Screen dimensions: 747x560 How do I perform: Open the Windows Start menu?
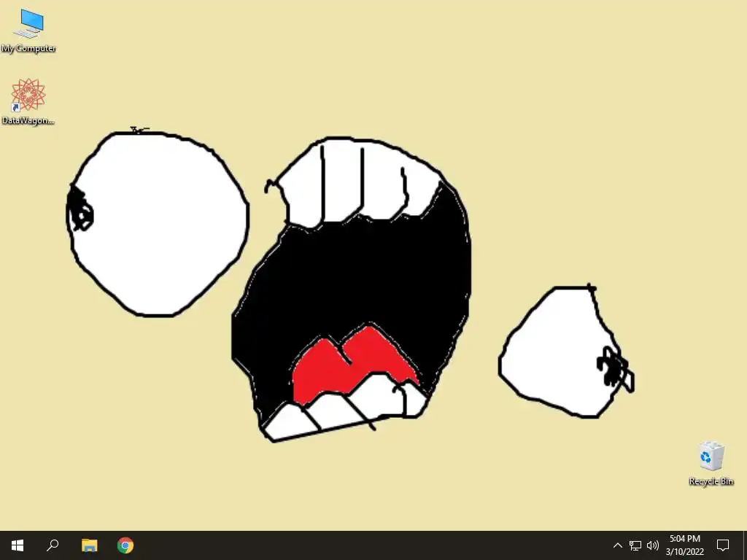[18, 545]
